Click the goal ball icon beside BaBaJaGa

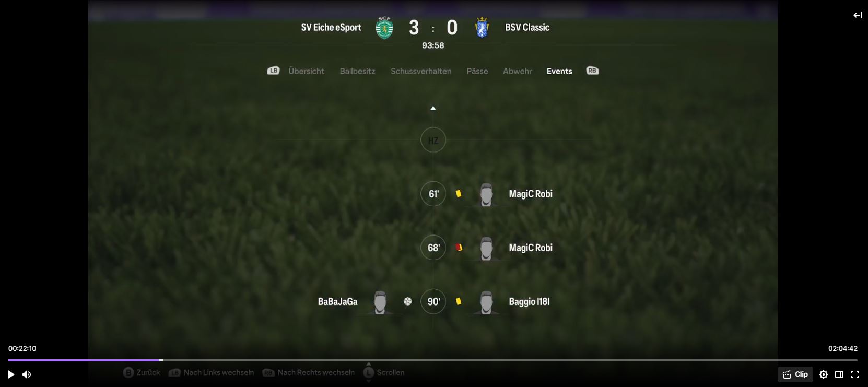408,301
